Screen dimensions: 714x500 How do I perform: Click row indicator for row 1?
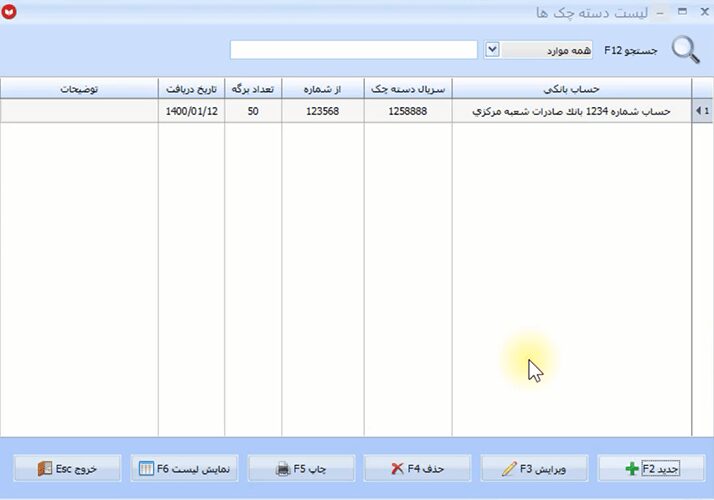point(702,111)
